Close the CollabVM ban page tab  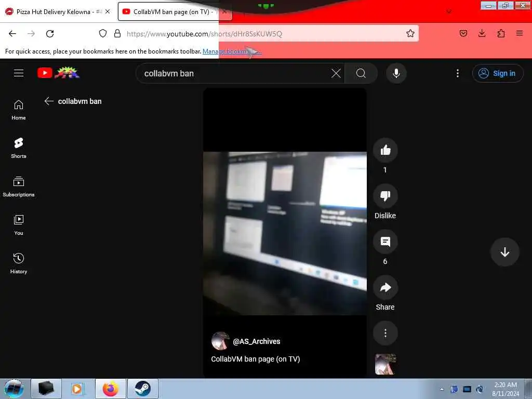(224, 11)
